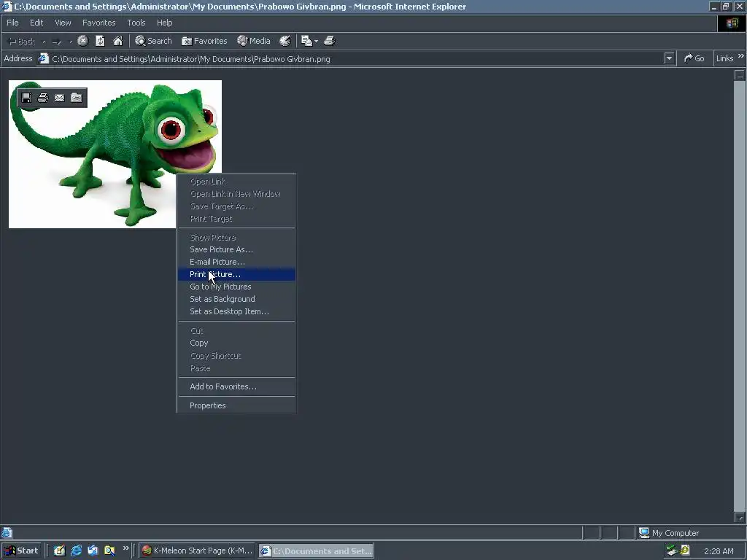Click the 2:28 AM taskbar clock
This screenshot has height=560, width=747.
pyautogui.click(x=719, y=551)
